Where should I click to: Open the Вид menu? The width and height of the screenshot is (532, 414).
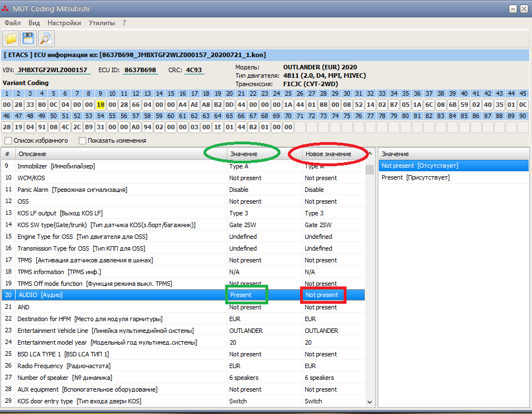(x=34, y=23)
